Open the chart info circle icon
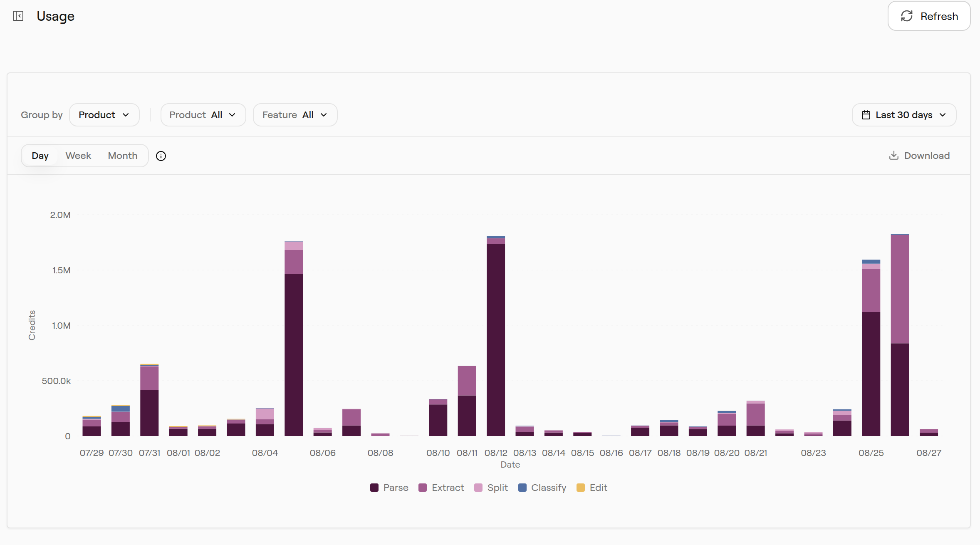 pos(161,156)
